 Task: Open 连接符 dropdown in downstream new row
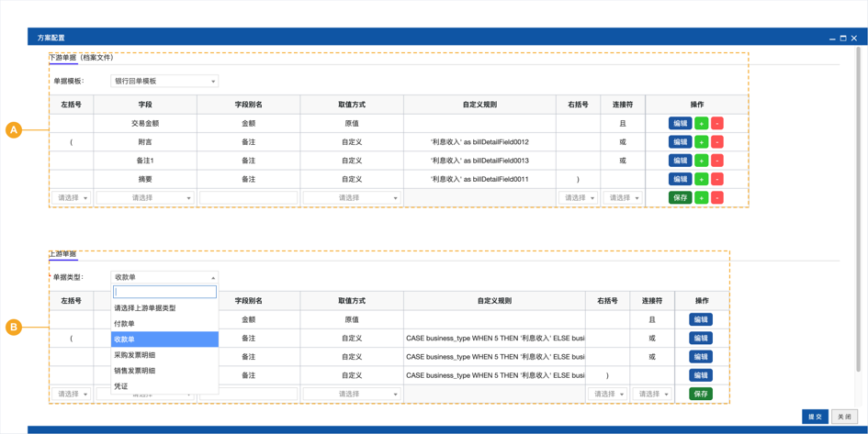[623, 197]
